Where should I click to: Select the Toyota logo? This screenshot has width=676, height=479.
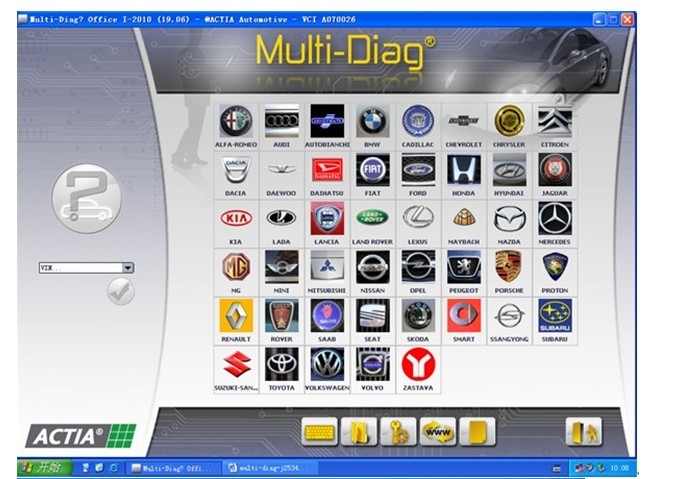click(282, 365)
